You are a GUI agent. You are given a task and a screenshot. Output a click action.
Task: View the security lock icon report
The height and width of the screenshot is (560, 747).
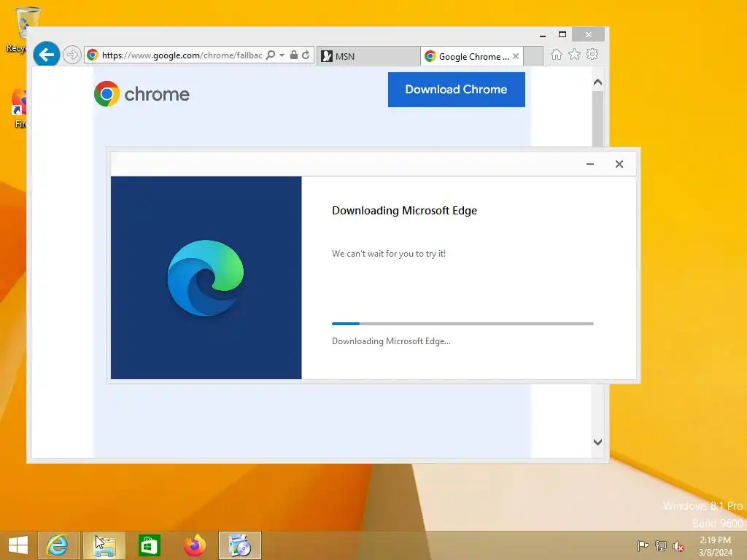point(294,55)
